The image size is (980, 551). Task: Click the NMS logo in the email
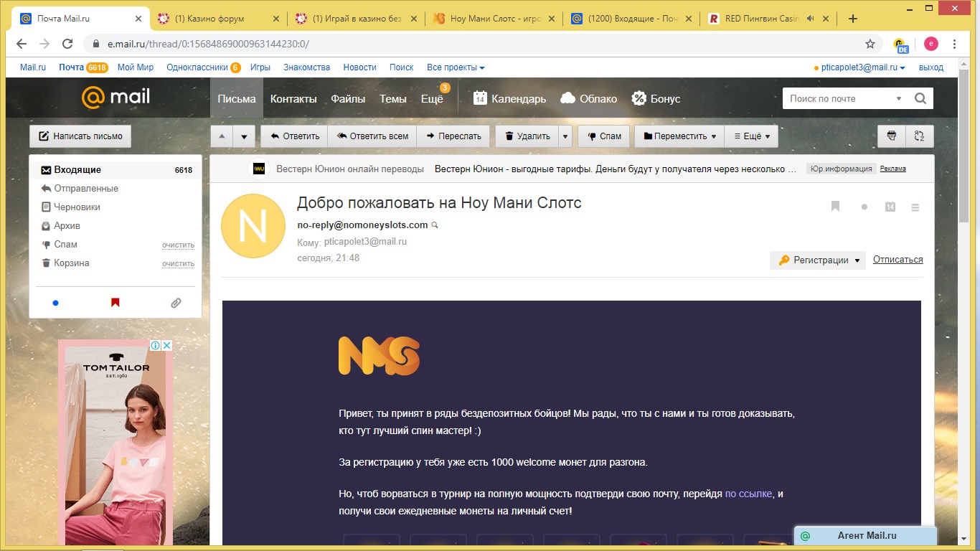click(x=379, y=356)
